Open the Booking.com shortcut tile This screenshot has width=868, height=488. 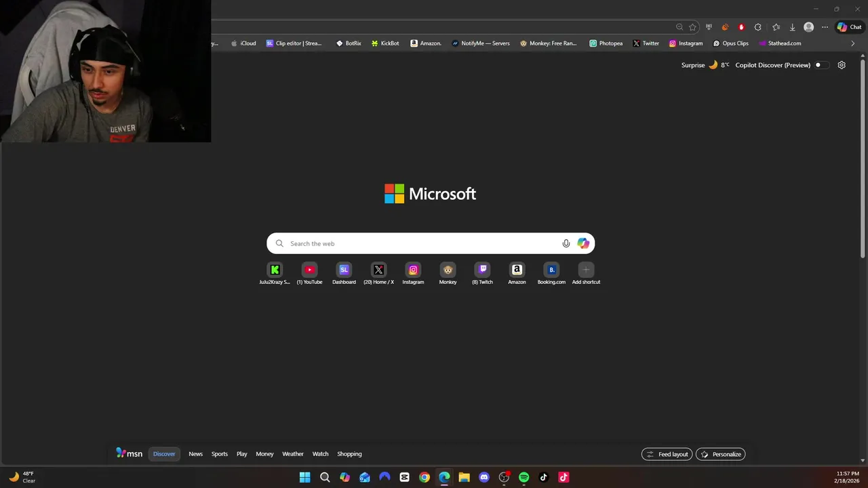551,274
